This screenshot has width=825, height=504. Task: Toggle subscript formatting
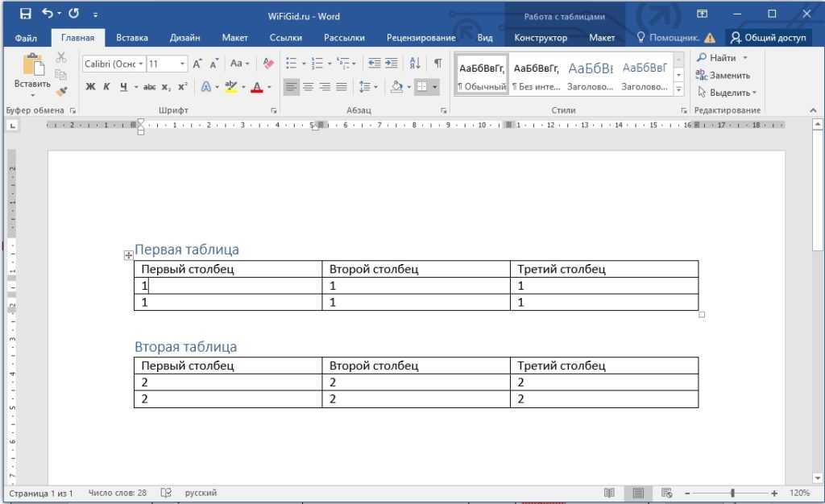point(166,87)
